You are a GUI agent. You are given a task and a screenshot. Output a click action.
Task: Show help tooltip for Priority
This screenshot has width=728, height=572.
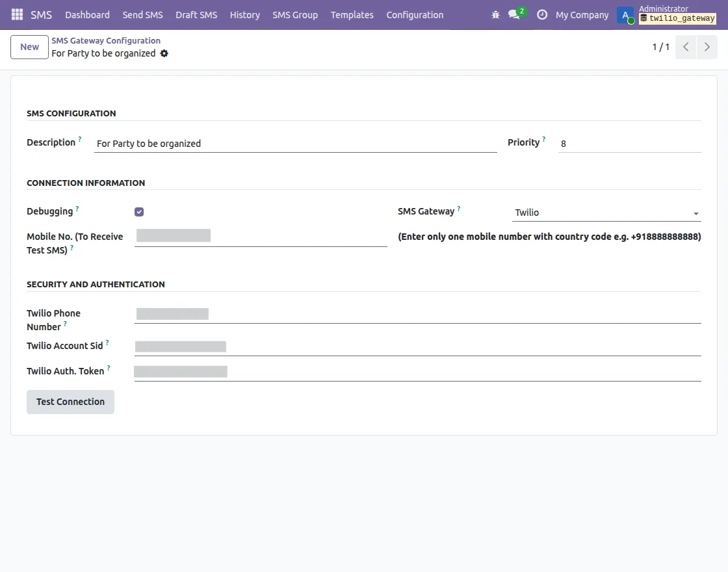543,139
